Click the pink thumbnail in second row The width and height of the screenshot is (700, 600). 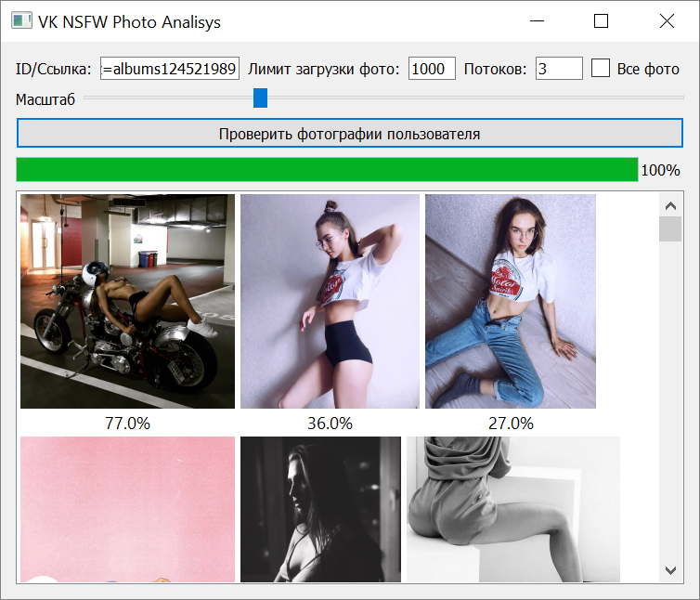(x=127, y=509)
